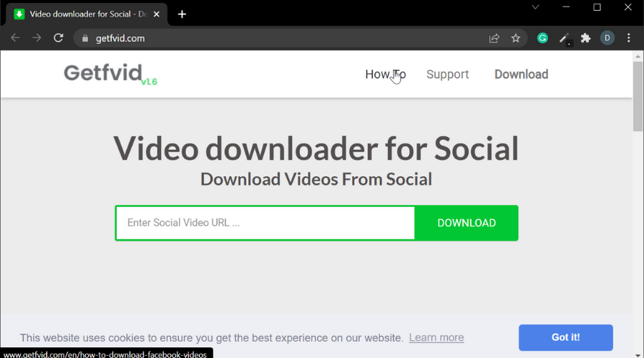Open the Chrome three-dot menu

629,38
